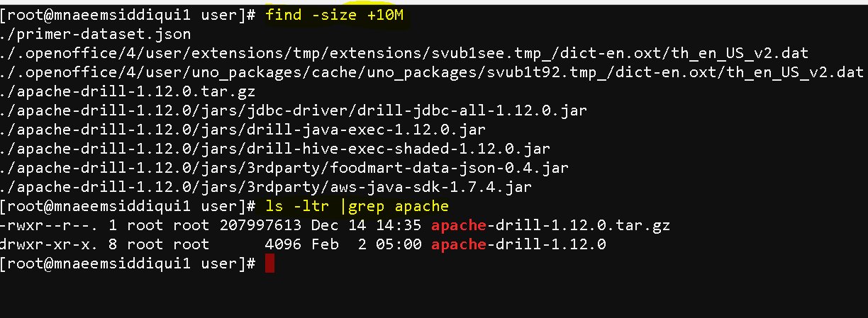This screenshot has width=868, height=318.
Task: Select the ./primer-dataset.json output line
Action: (96, 34)
